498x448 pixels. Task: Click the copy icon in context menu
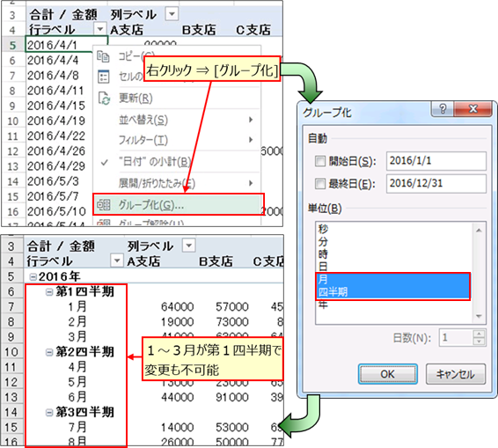click(103, 56)
